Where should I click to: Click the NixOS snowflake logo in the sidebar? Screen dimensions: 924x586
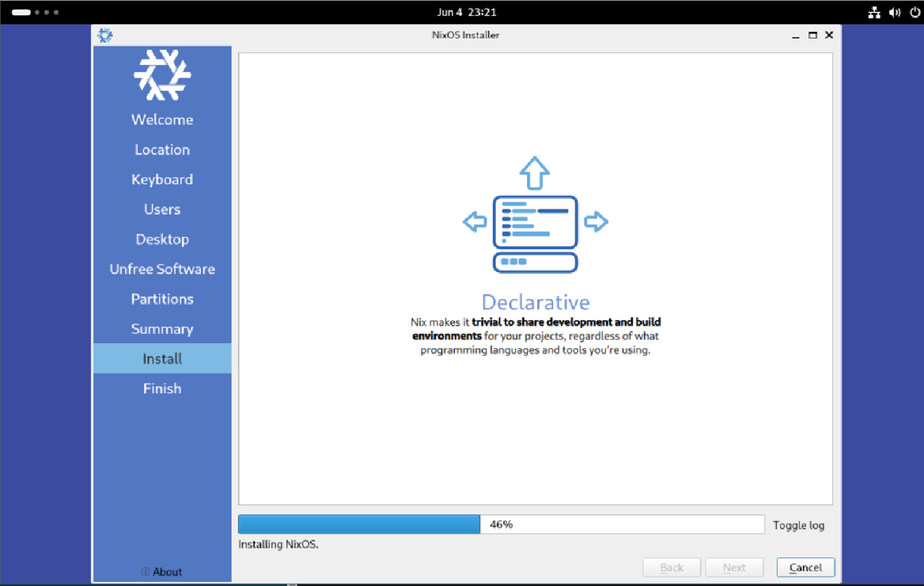click(162, 76)
